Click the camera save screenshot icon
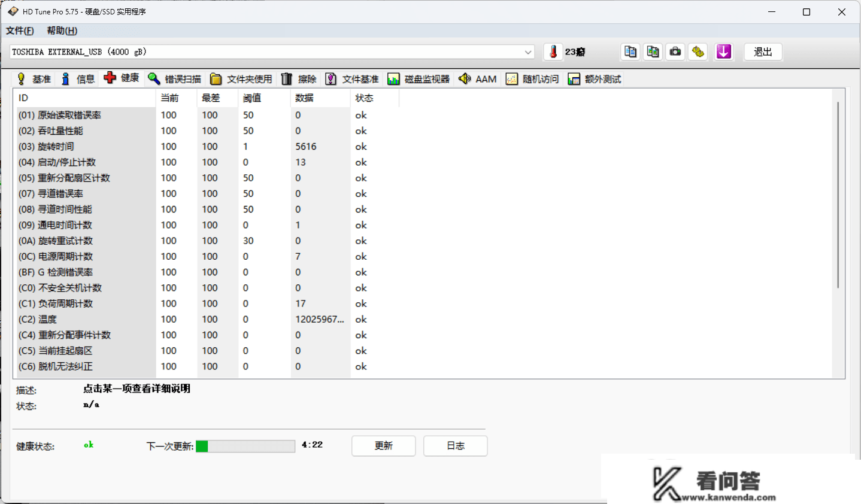Screen dimensions: 861x504 tap(675, 52)
